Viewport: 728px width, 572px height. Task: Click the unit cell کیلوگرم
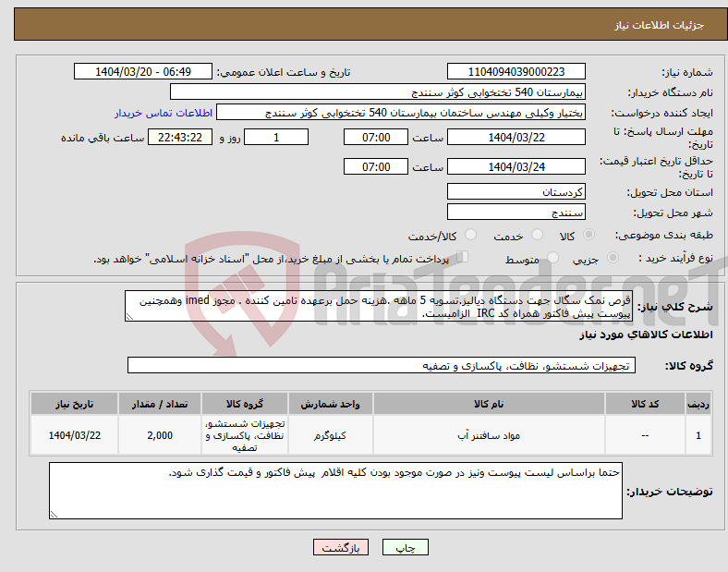[330, 435]
